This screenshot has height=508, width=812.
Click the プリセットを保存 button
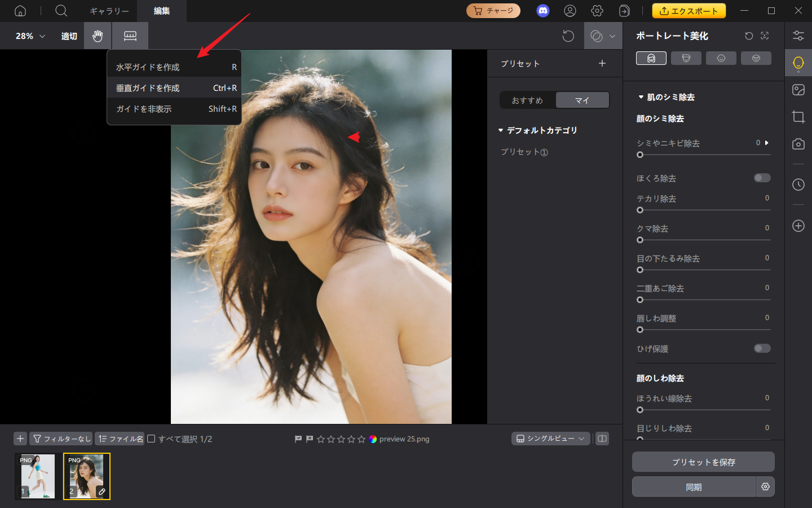point(703,462)
